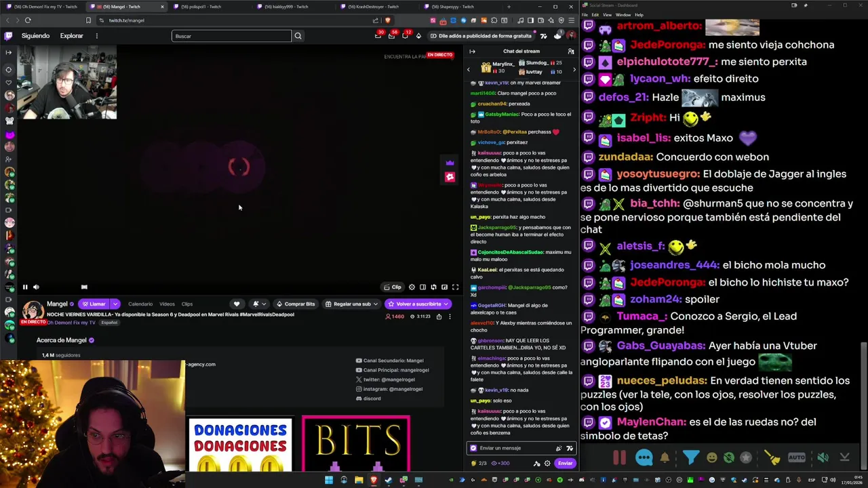Show next gift leaderboard entry

[x=574, y=69]
